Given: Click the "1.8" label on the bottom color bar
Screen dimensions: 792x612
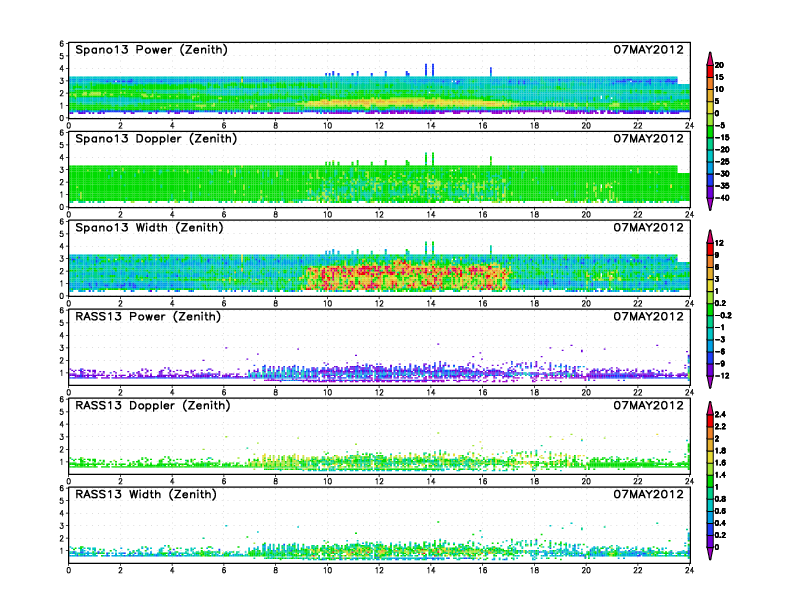Looking at the screenshot, I should pos(721,451).
